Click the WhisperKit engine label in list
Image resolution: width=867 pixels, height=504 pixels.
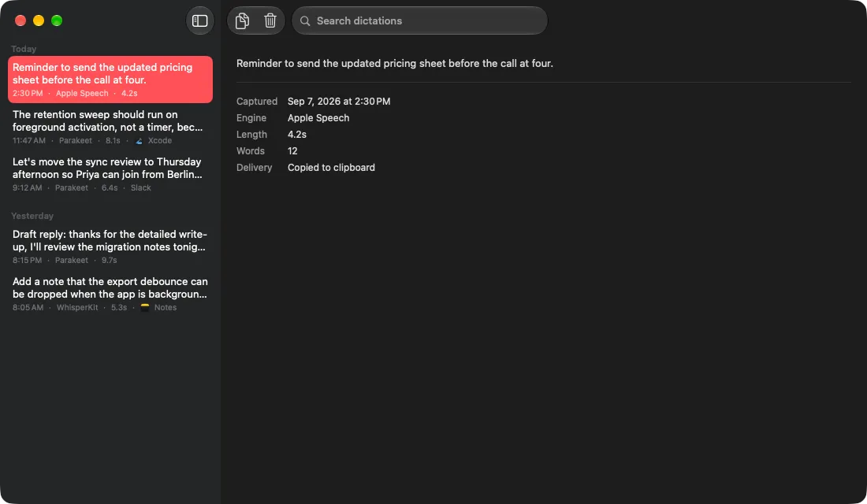77,308
